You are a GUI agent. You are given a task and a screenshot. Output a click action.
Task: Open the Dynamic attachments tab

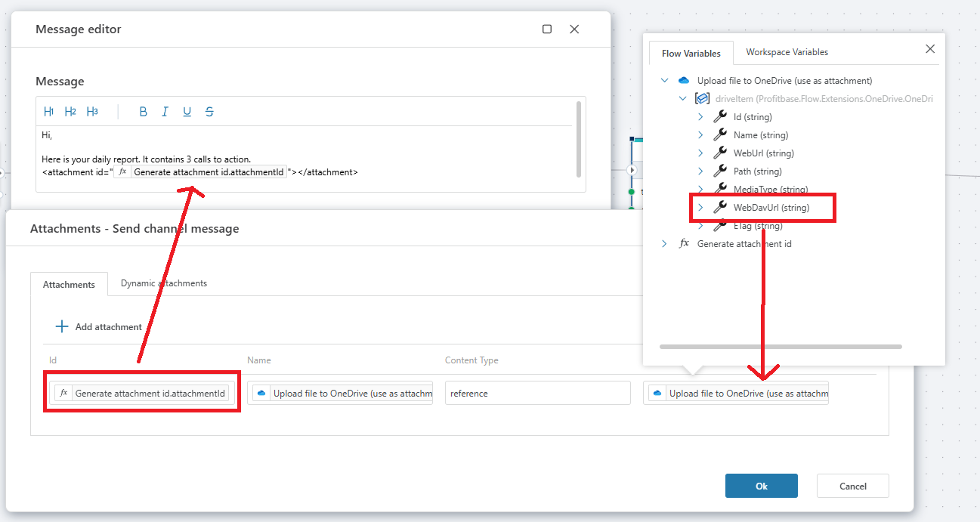click(163, 283)
